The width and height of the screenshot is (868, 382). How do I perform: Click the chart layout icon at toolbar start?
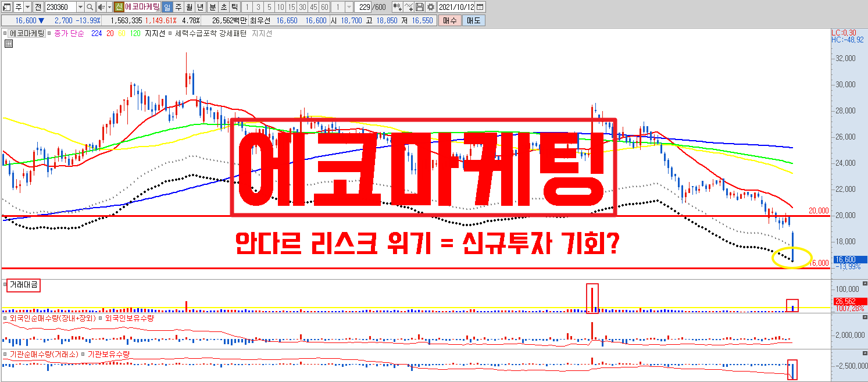[7, 7]
